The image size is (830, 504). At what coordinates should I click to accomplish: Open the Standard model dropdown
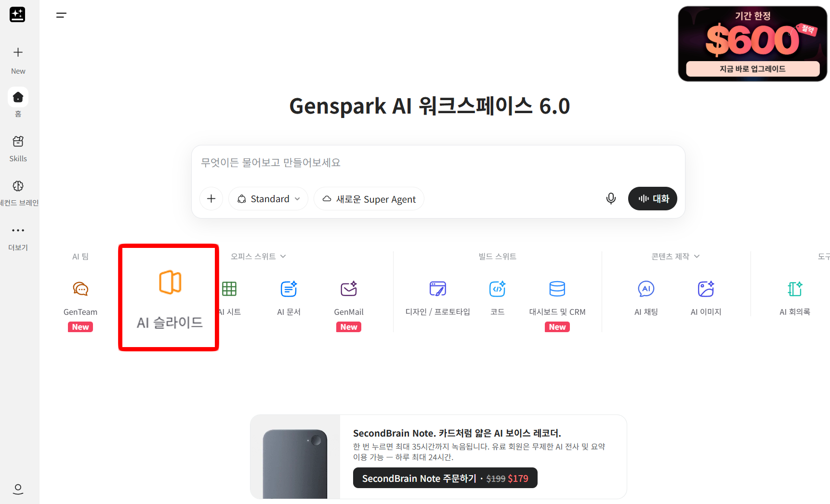coord(268,199)
